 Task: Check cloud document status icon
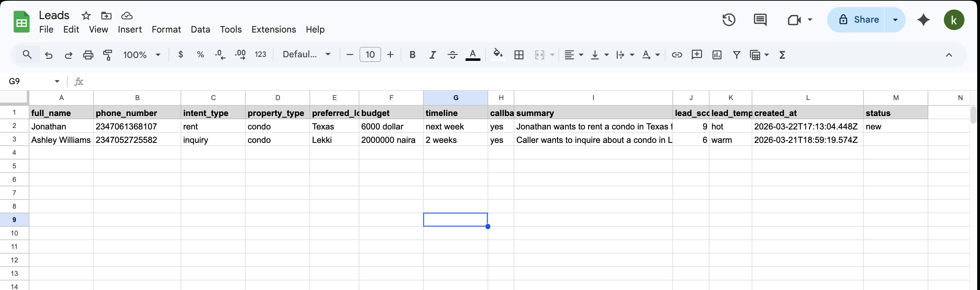click(x=127, y=16)
